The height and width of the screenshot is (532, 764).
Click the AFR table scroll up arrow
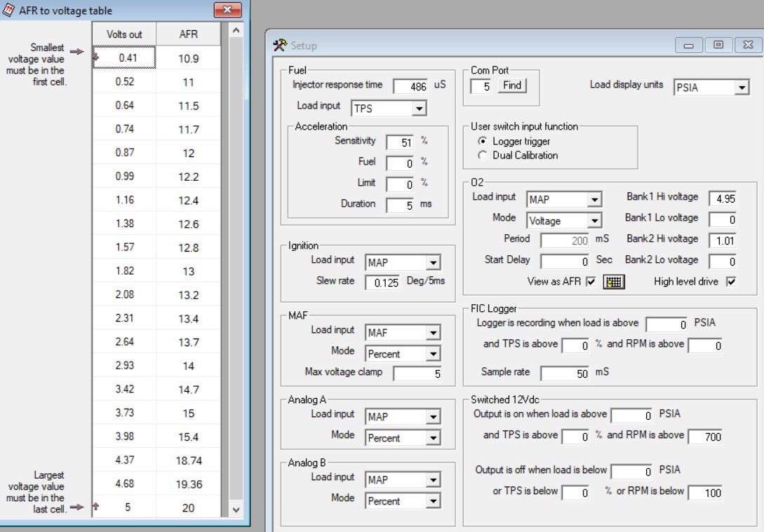point(236,31)
